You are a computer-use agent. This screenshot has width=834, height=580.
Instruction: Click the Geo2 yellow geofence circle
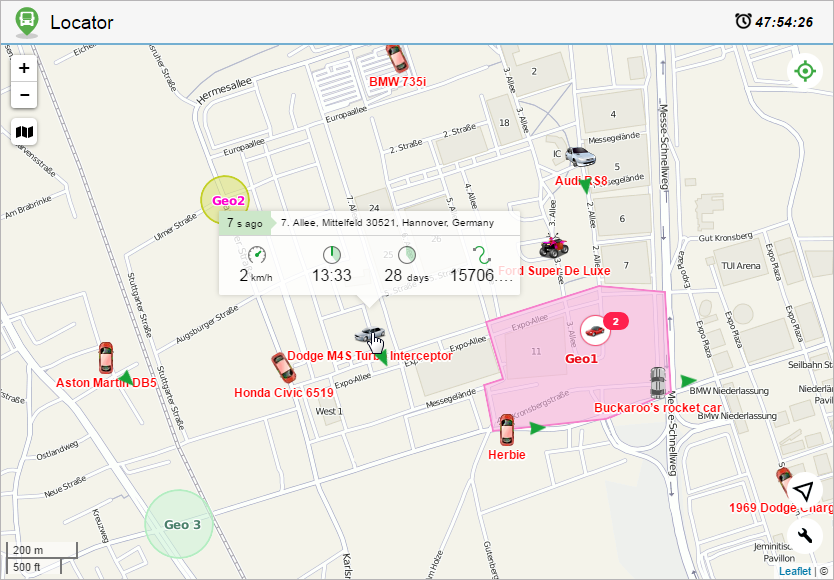tap(224, 200)
